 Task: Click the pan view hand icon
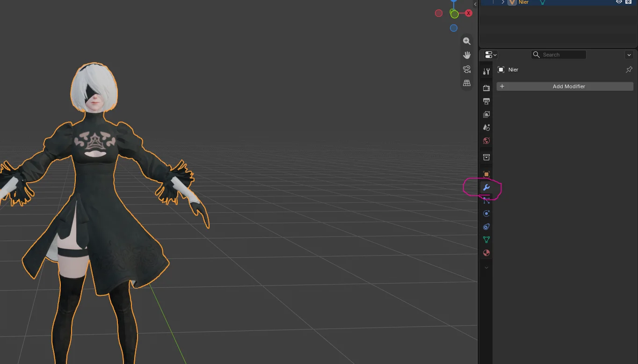[x=467, y=55]
